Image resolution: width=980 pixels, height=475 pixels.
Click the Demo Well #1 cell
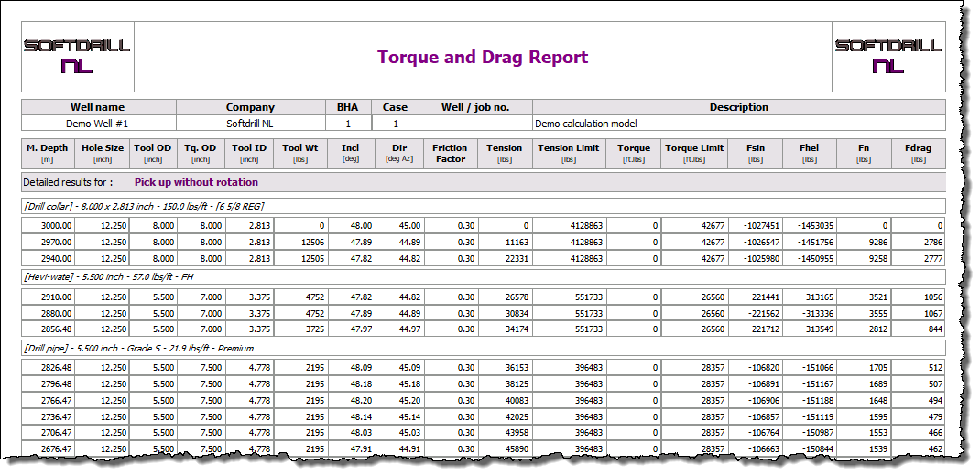[98, 123]
